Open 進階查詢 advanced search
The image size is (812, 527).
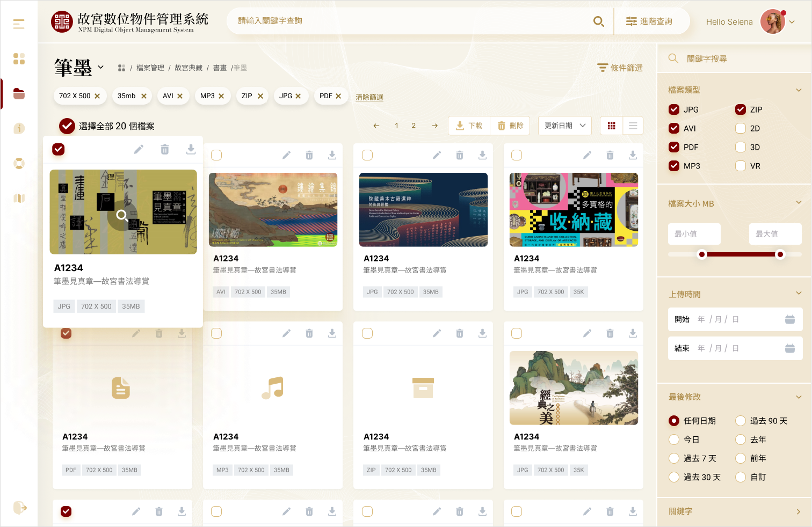[x=649, y=21]
